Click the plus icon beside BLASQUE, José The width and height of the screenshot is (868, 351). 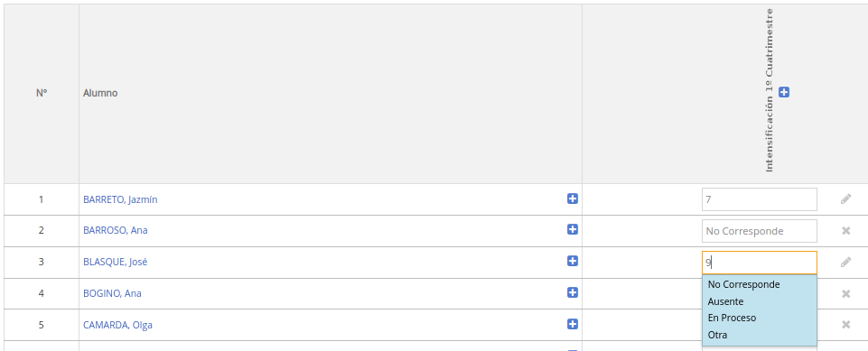[x=573, y=261]
